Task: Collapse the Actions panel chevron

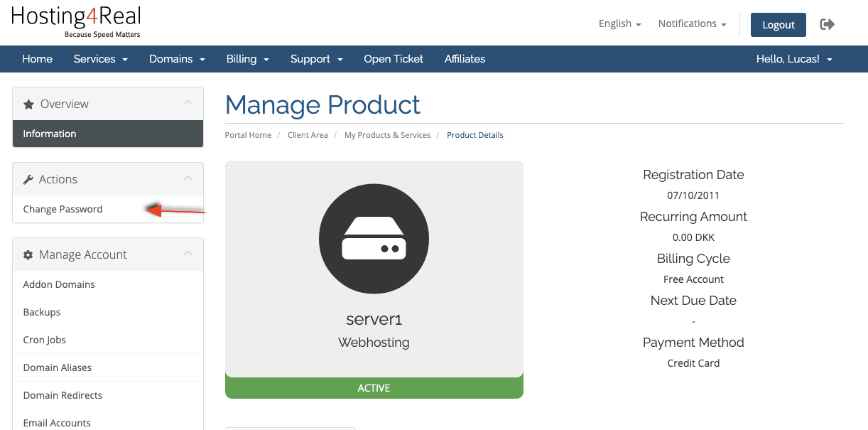Action: click(x=188, y=178)
